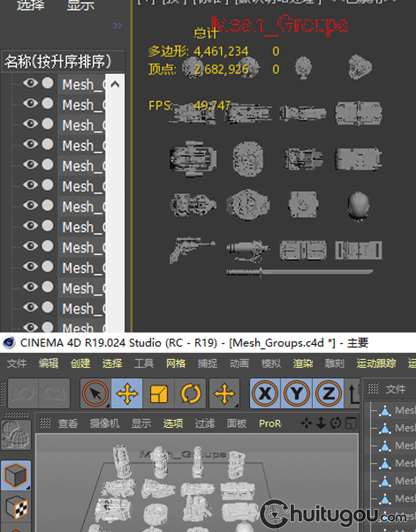Screen dimensions: 416x532
Task: Open the 网格 menu
Action: [176, 364]
